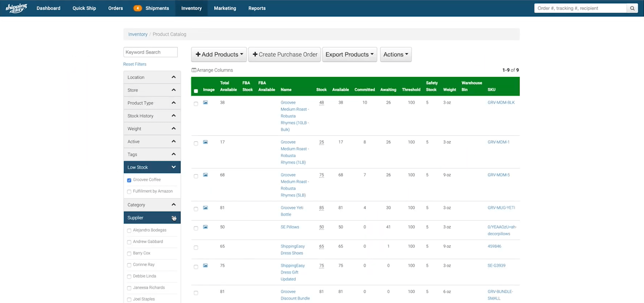Check the Fulfillment by Amazon filter
Screen dimensions: 644x303
(x=129, y=192)
